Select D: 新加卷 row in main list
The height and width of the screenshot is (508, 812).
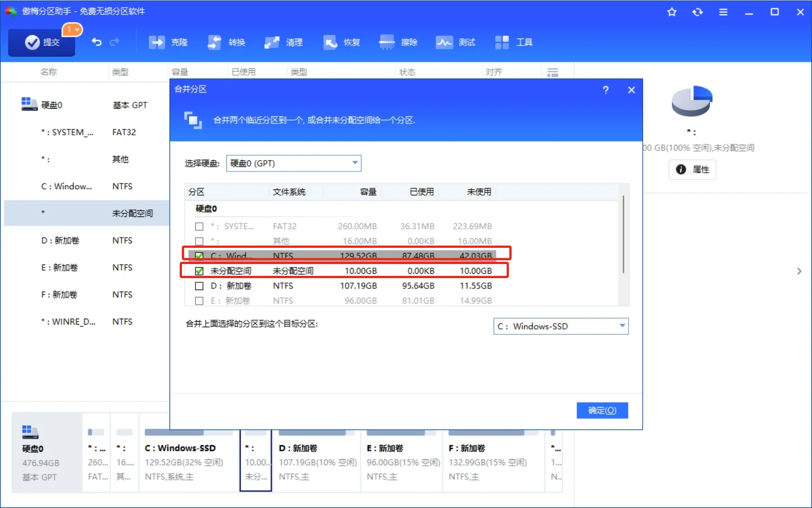click(87, 240)
